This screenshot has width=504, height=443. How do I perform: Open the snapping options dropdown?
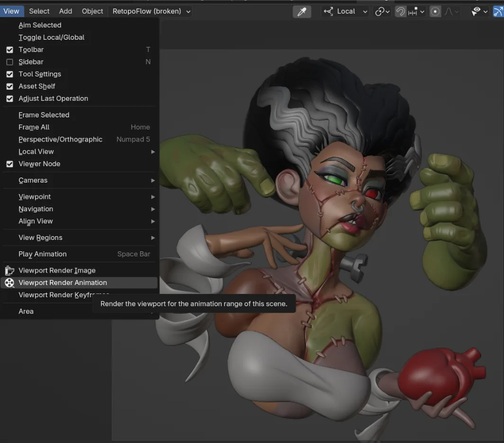[416, 12]
